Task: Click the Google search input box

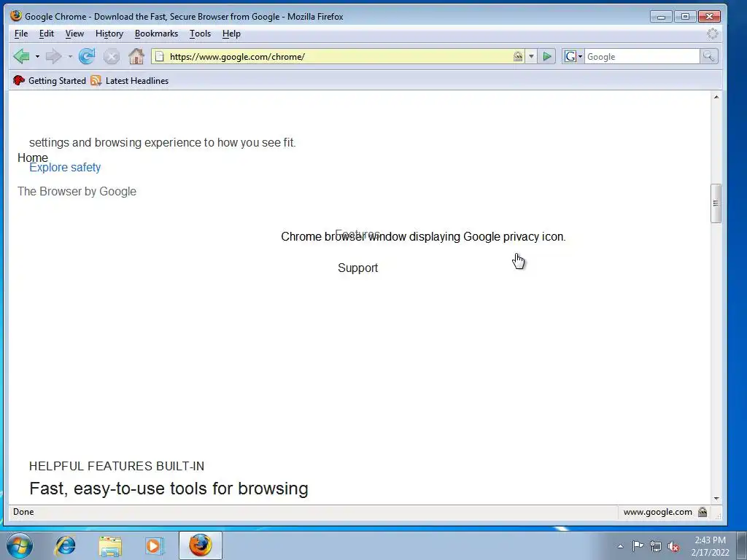Action: point(642,57)
